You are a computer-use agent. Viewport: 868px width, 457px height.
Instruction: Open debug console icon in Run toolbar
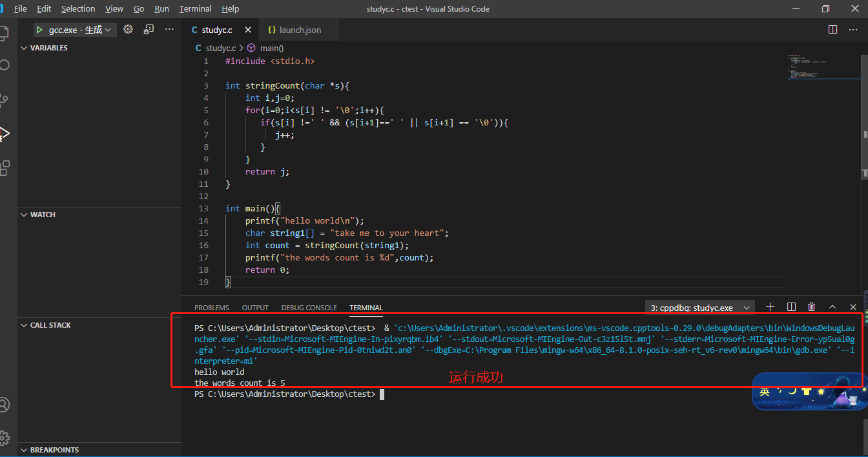tap(149, 30)
